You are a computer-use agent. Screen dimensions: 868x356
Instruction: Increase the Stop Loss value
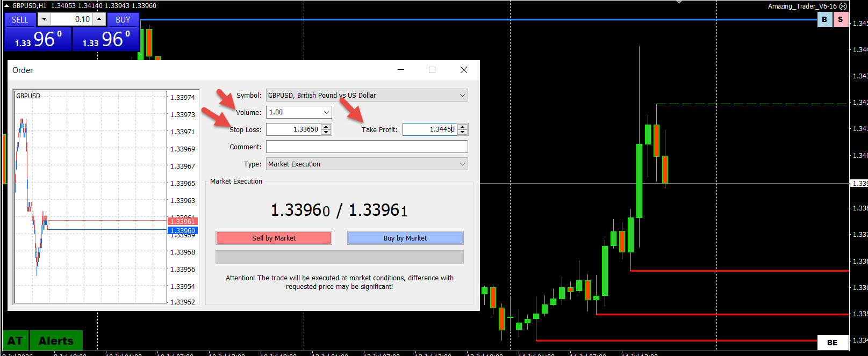click(x=326, y=127)
